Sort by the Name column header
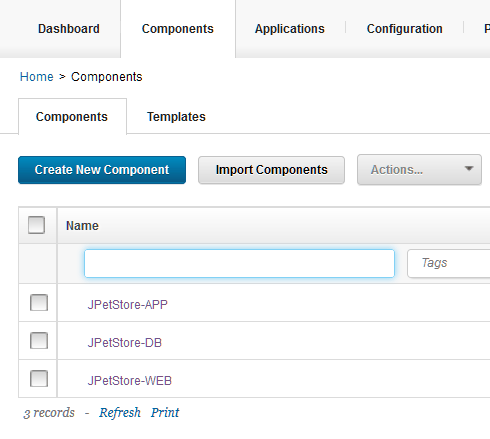The image size is (490, 439). (82, 226)
